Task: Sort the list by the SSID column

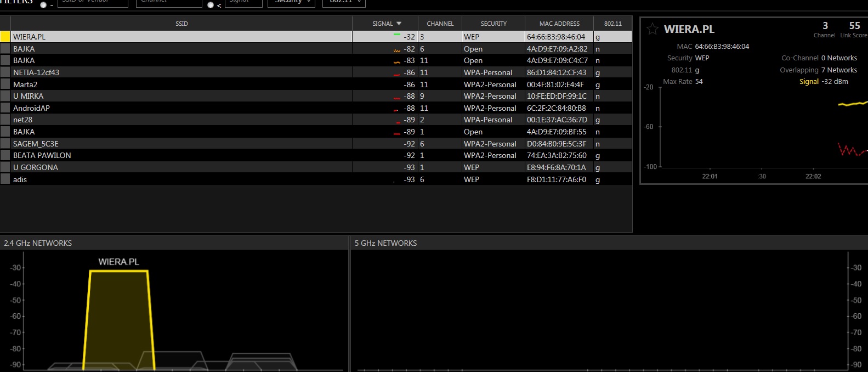Action: click(x=181, y=24)
